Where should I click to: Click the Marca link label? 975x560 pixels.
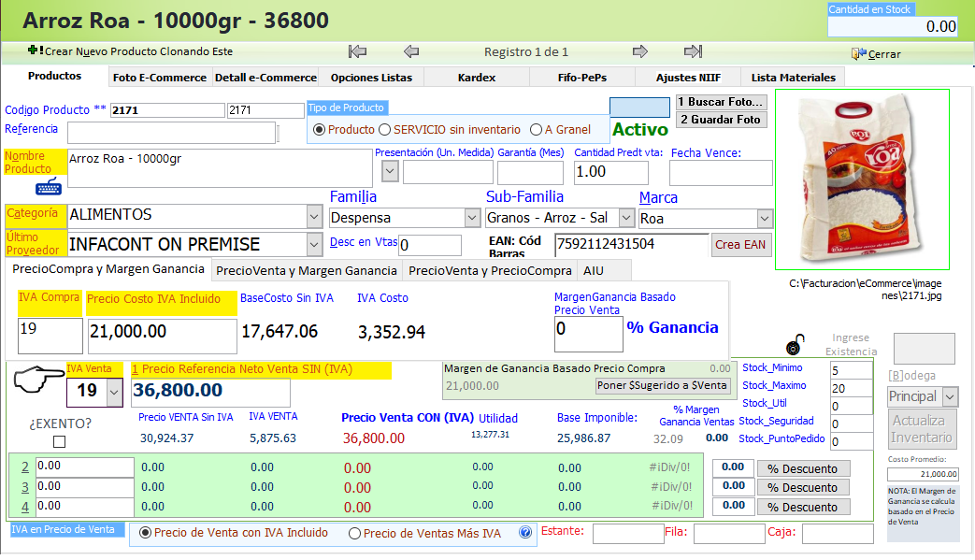[x=658, y=198]
